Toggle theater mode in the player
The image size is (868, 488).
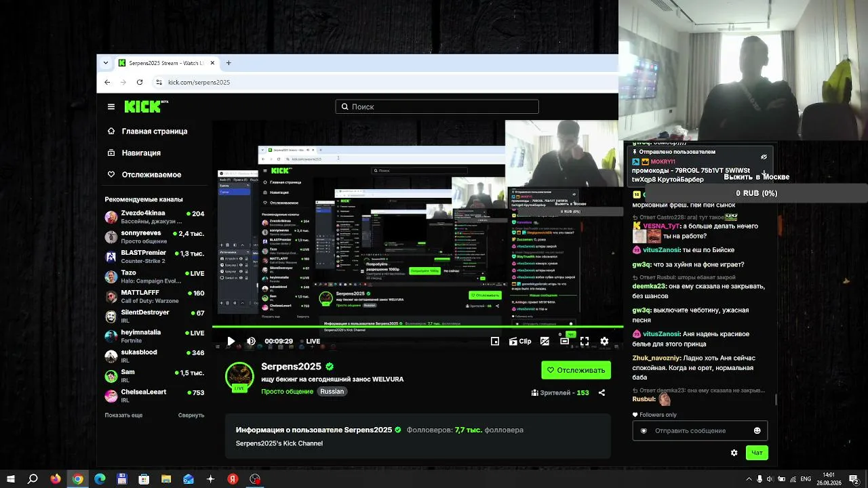[564, 342]
